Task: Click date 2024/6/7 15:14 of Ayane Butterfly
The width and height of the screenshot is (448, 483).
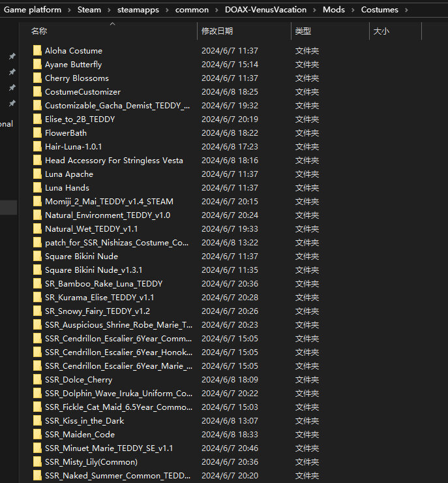Action: point(230,65)
